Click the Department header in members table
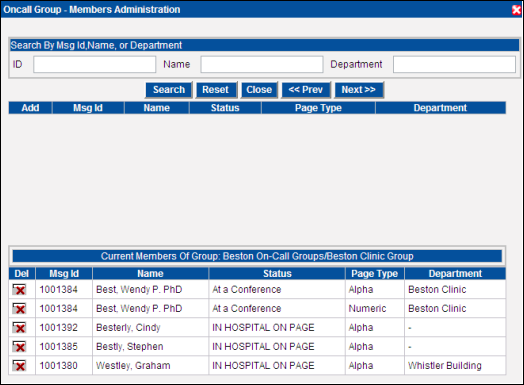 coord(455,274)
